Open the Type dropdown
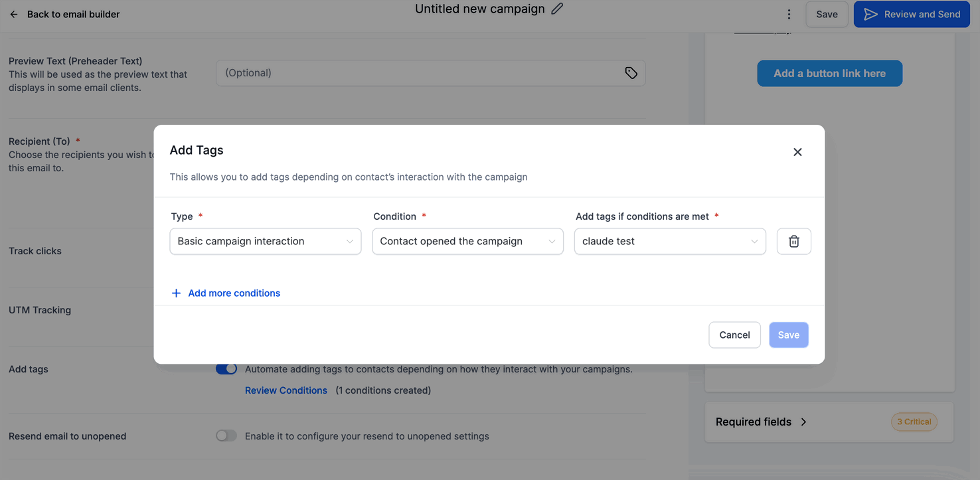The height and width of the screenshot is (480, 980). 265,242
